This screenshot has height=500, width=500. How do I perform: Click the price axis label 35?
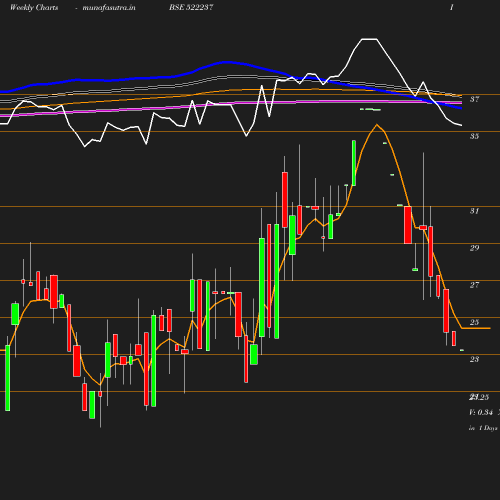click(474, 136)
